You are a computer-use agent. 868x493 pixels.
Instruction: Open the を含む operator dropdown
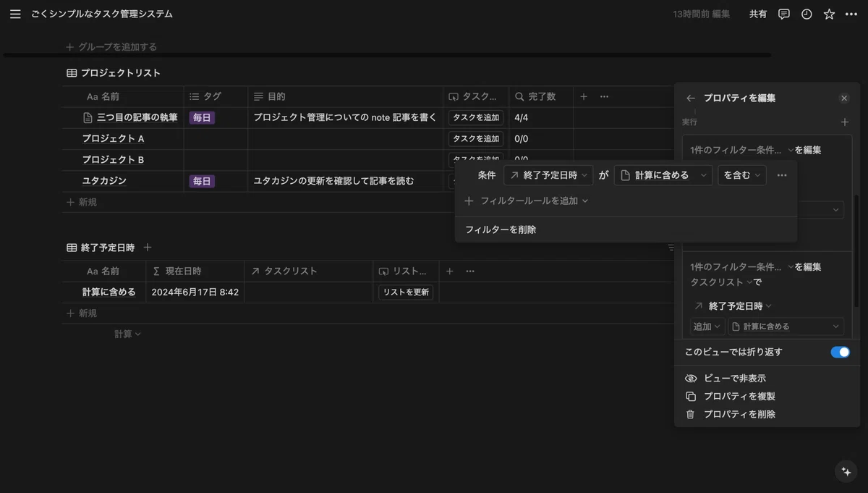741,175
